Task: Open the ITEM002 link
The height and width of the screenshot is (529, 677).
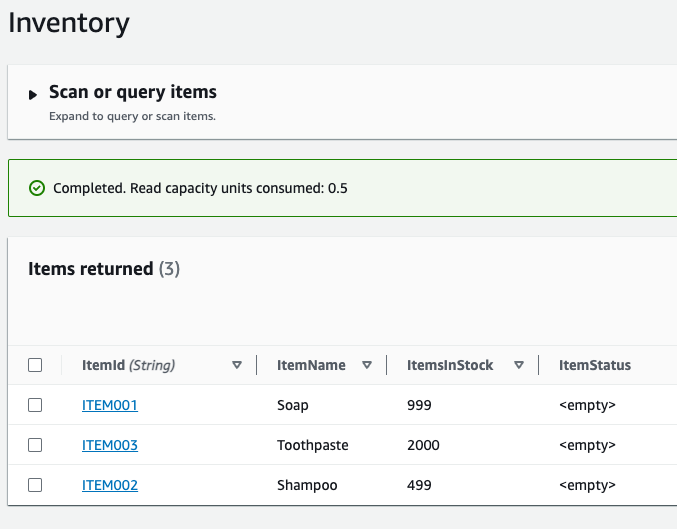Action: (109, 485)
